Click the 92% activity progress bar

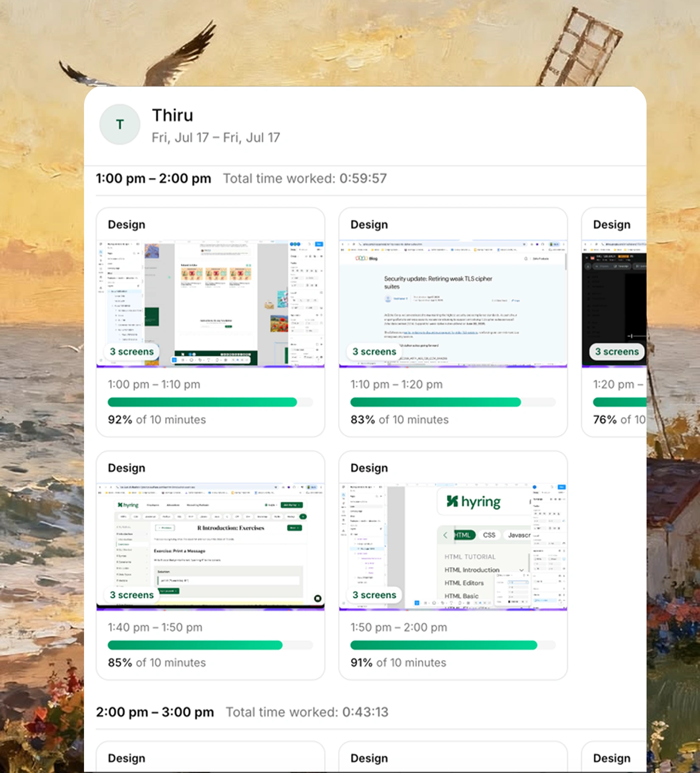point(210,402)
